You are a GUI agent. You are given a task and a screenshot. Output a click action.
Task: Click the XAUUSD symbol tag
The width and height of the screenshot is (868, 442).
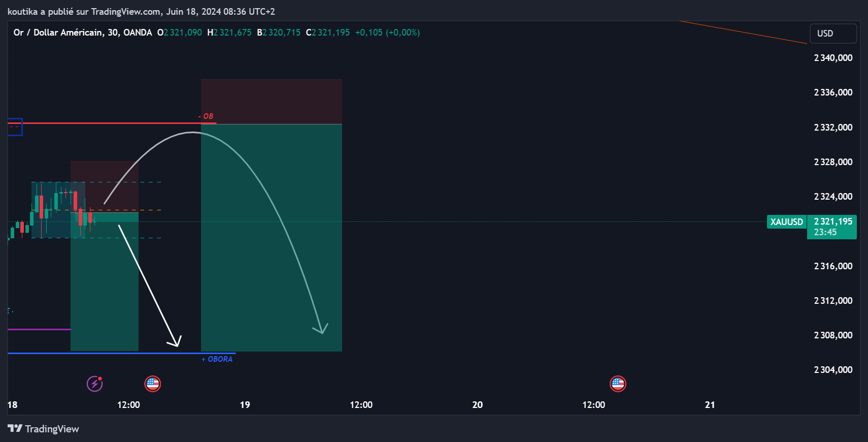coord(786,222)
